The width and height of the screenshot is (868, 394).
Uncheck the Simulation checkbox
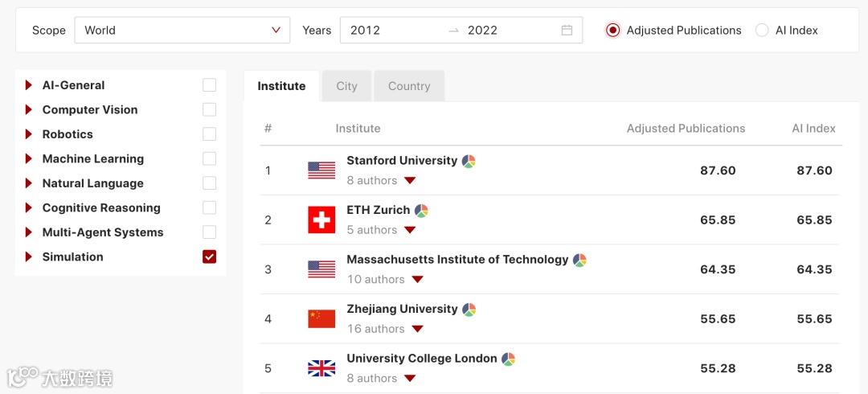210,257
